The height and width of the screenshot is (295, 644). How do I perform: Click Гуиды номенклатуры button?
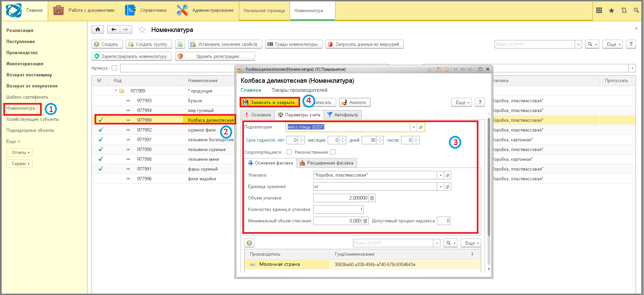[293, 44]
